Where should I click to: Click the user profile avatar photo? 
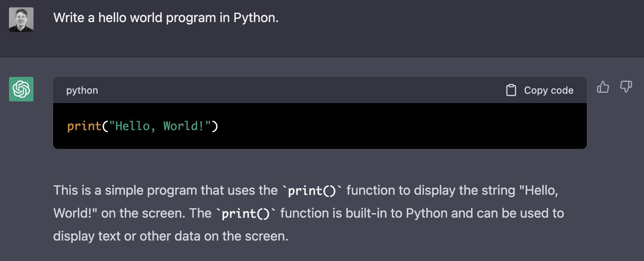[x=21, y=20]
